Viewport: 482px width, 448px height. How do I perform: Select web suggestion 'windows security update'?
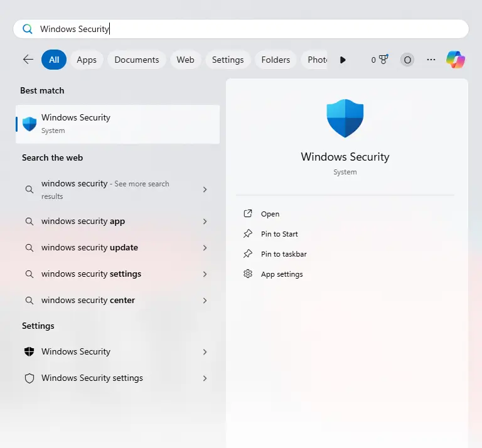[118, 248]
